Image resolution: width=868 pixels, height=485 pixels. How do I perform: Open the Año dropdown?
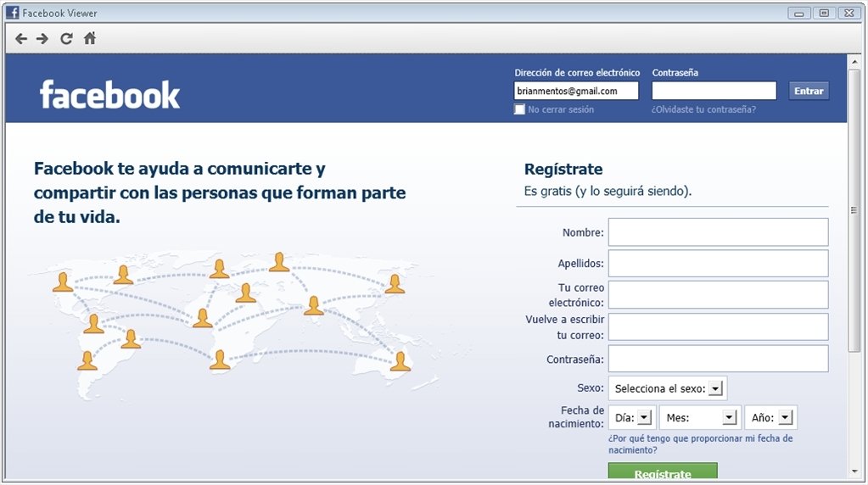[771, 417]
